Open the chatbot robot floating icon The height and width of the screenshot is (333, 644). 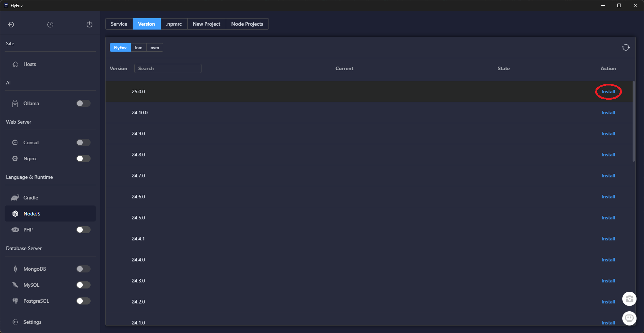pos(629,318)
